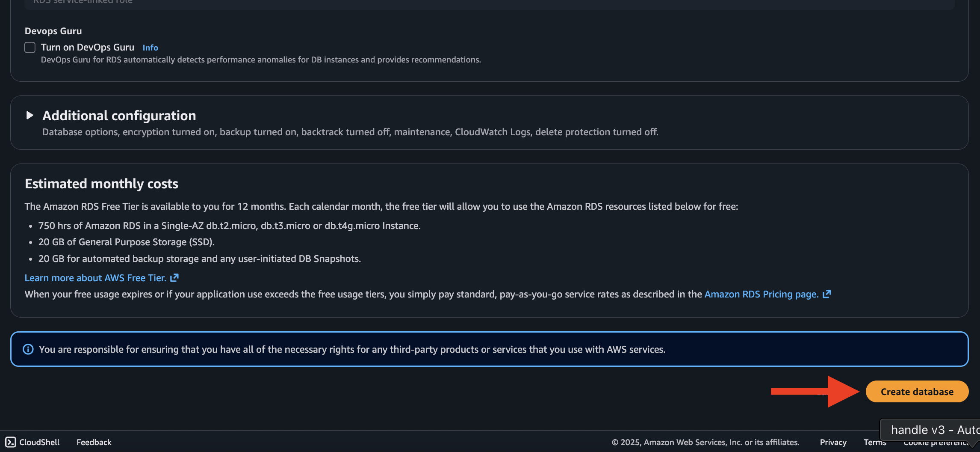This screenshot has height=452, width=980.
Task: Open CloudShell via its footer label
Action: pyautogui.click(x=39, y=442)
